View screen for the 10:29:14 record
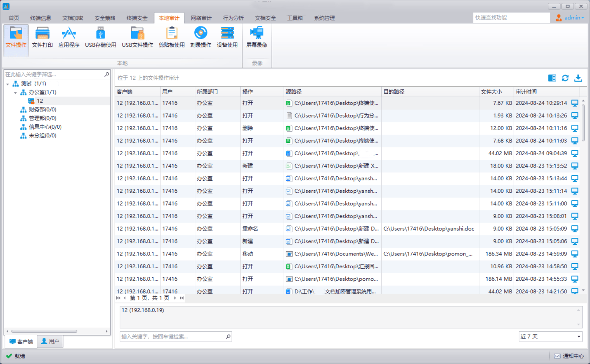The height and width of the screenshot is (364, 590). coord(575,103)
